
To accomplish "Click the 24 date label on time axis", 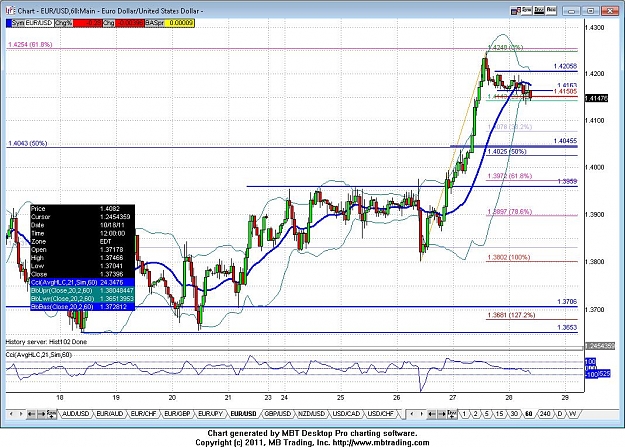I will [x=284, y=398].
